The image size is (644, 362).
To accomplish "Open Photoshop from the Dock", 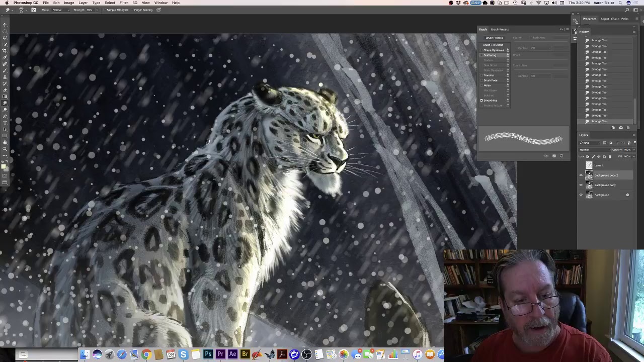I will click(x=208, y=355).
